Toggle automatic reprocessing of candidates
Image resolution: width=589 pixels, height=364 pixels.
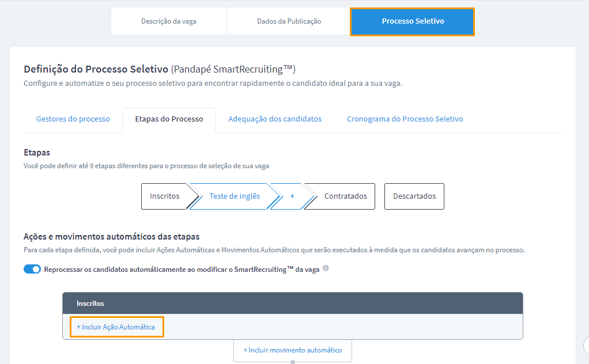32,269
